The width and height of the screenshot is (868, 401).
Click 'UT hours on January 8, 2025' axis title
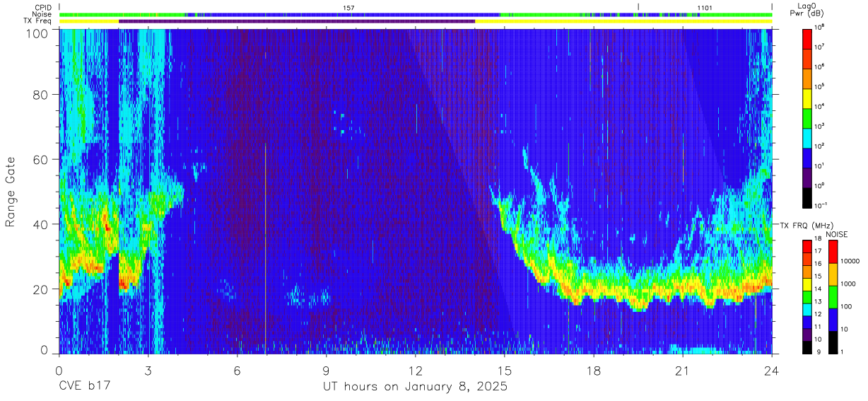click(415, 387)
